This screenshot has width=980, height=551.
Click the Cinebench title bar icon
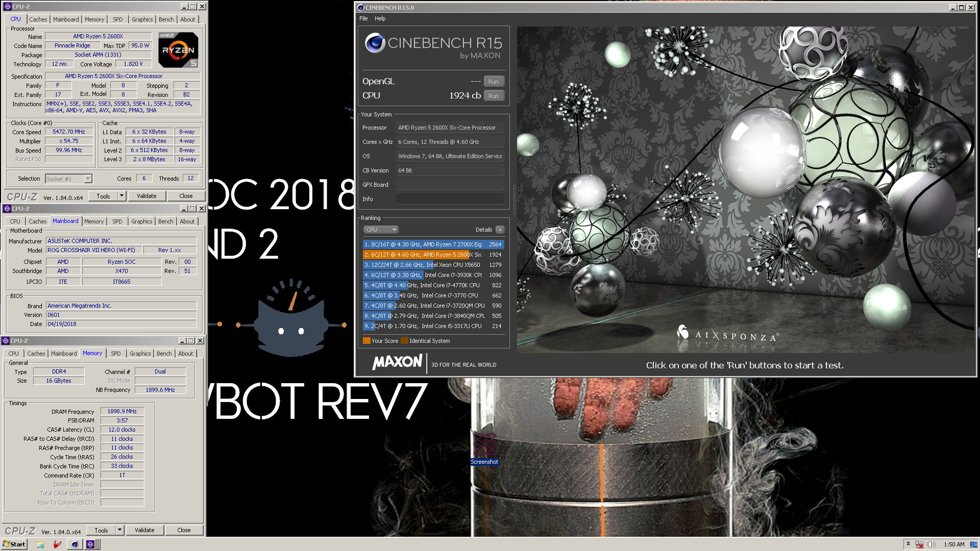point(360,8)
